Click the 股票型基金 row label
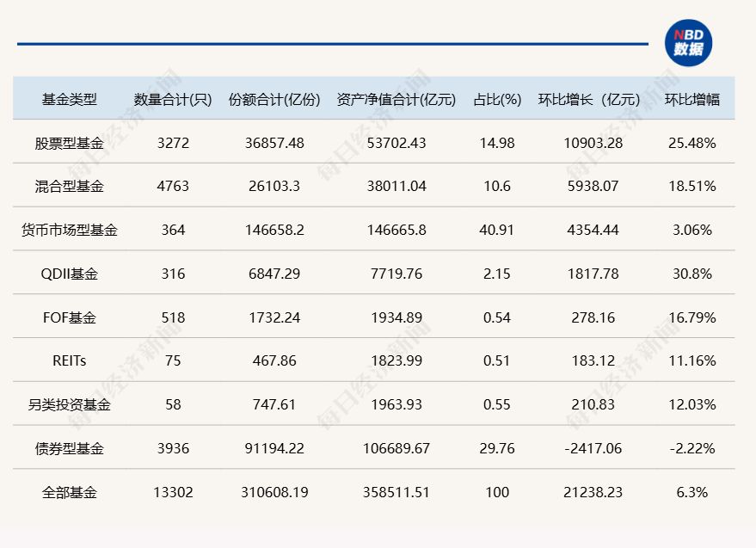Screen dimensions: 756x548 (x=70, y=143)
